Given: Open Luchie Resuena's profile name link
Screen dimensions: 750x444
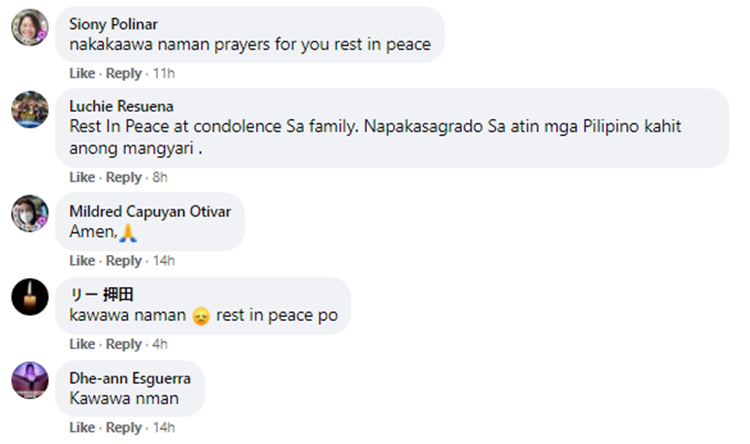Looking at the screenshot, I should pos(121,106).
